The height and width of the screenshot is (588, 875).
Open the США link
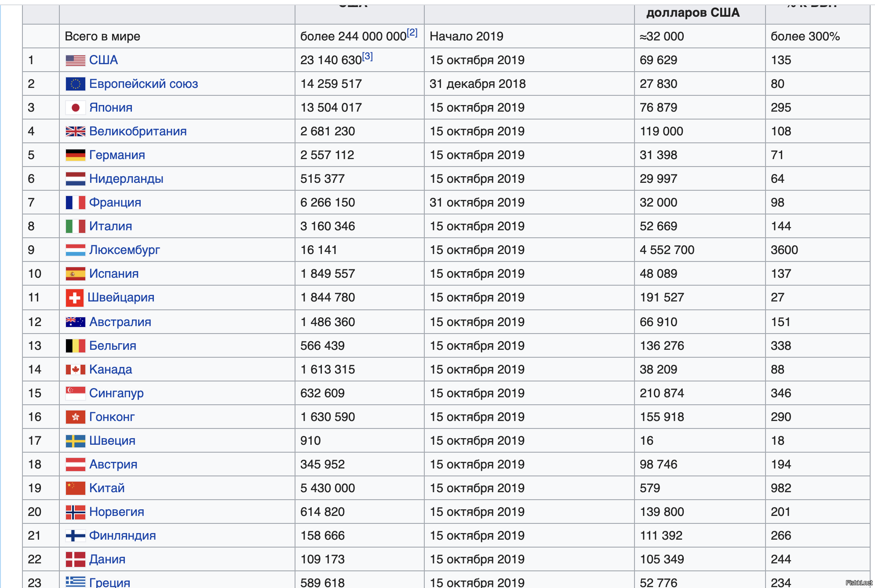click(x=103, y=60)
